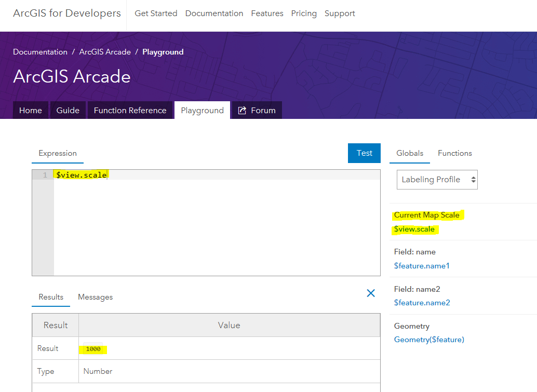
Task: Click line number 1 in editor gutter
Action: click(x=45, y=175)
